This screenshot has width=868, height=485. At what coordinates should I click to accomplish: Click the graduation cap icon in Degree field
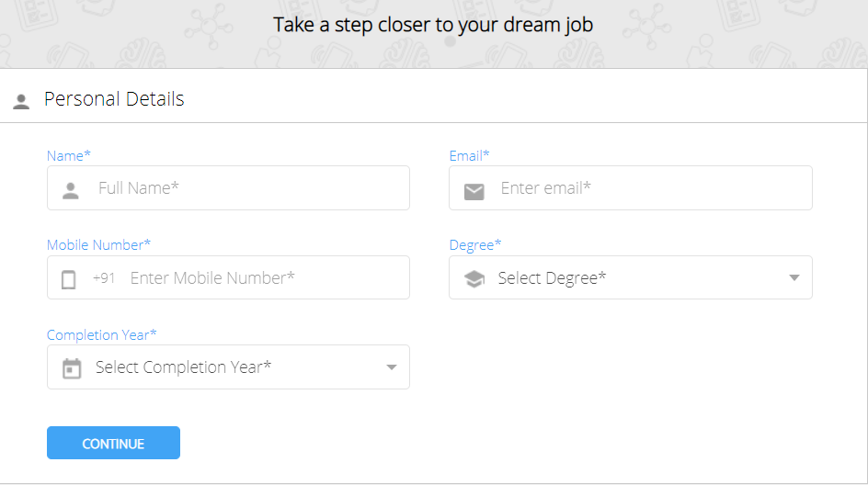[x=474, y=278]
